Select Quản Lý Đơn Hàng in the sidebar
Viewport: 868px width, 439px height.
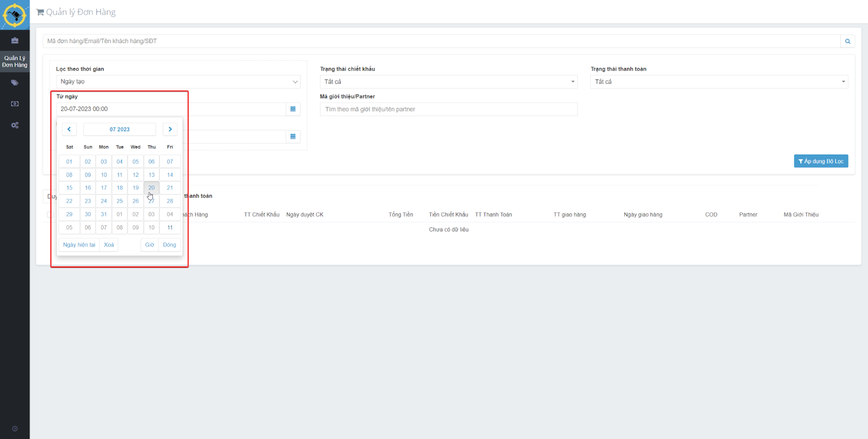pos(15,61)
